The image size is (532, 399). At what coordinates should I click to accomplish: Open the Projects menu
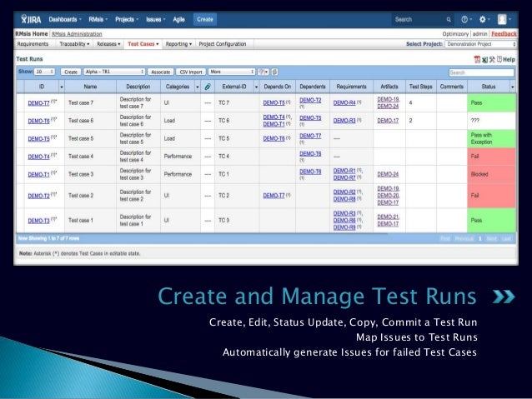pos(127,19)
